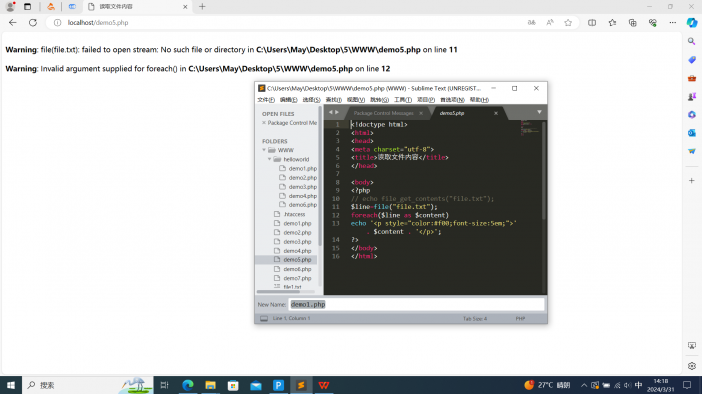Switch to the demo5.php editor tab

pyautogui.click(x=452, y=113)
